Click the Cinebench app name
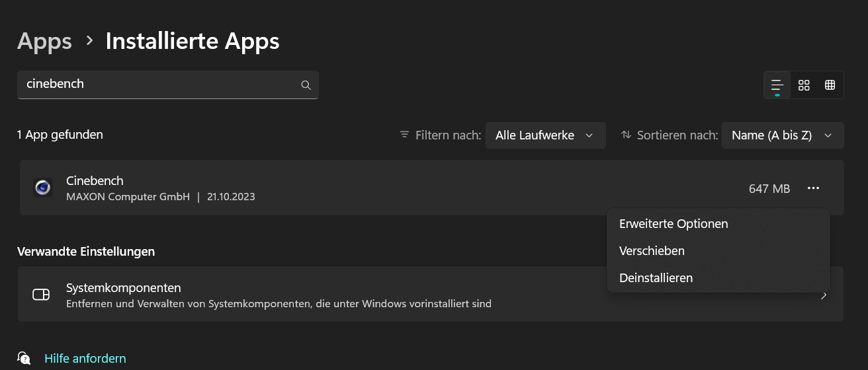The height and width of the screenshot is (370, 868). (95, 180)
